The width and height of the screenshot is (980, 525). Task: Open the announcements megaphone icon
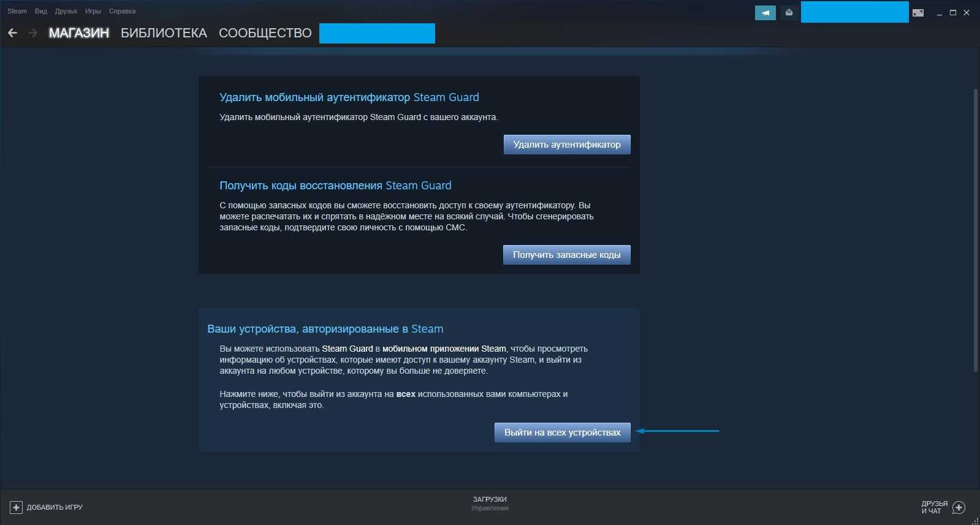tap(765, 12)
